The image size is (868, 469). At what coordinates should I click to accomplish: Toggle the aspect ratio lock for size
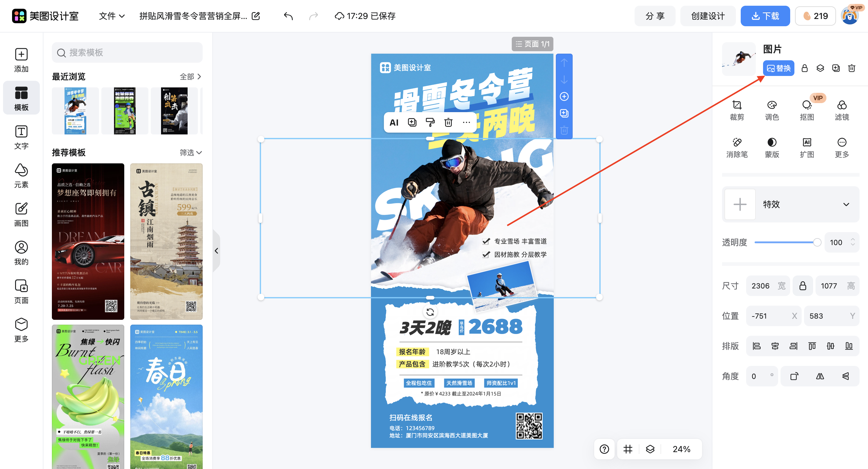(x=803, y=285)
